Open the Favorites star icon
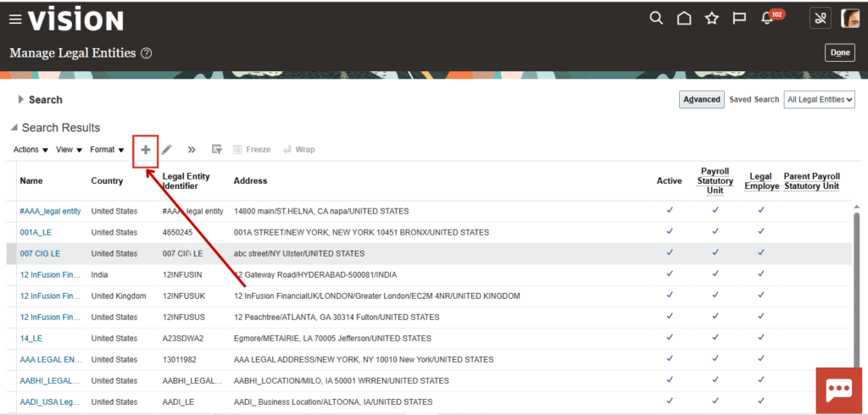 [x=712, y=19]
